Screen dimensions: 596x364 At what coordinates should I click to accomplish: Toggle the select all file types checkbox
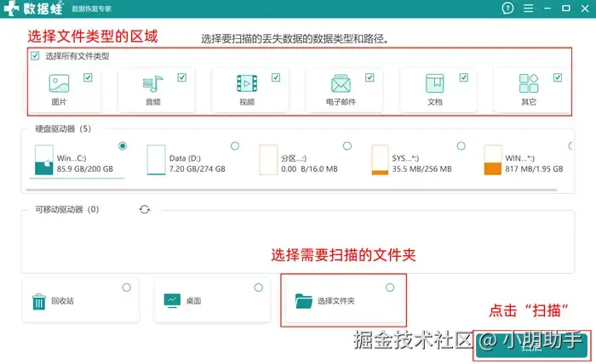[35, 56]
